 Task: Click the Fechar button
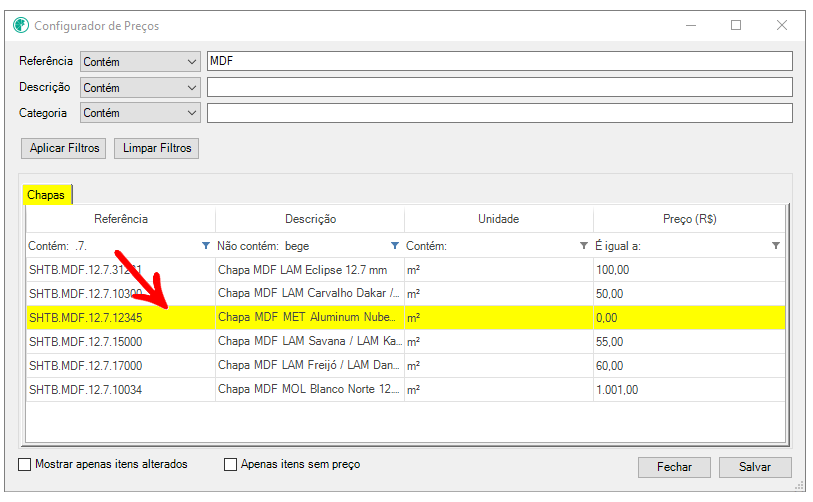(674, 467)
